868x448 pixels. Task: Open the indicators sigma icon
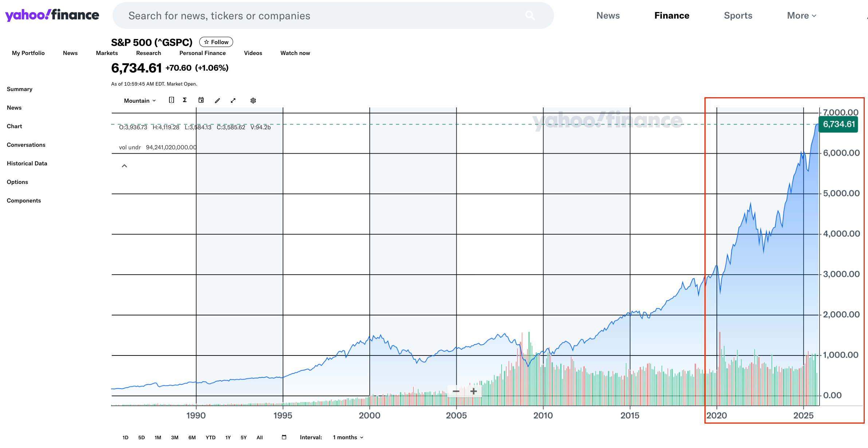[x=185, y=100]
